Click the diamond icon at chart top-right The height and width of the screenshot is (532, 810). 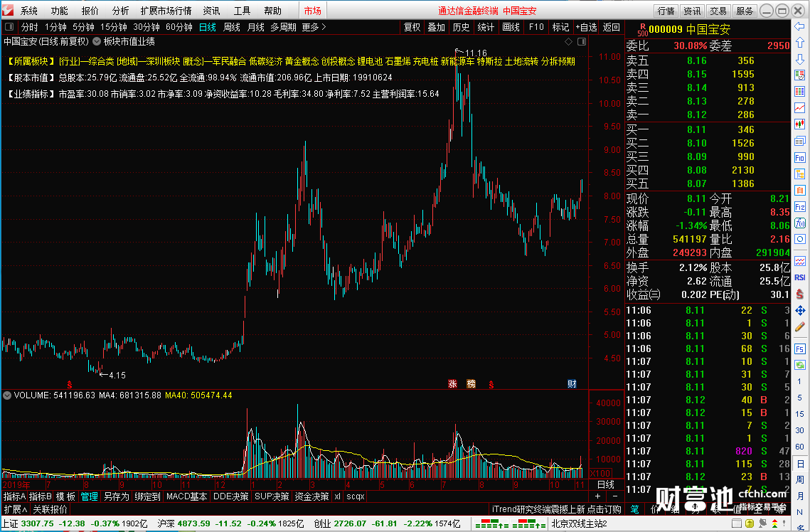coord(568,41)
